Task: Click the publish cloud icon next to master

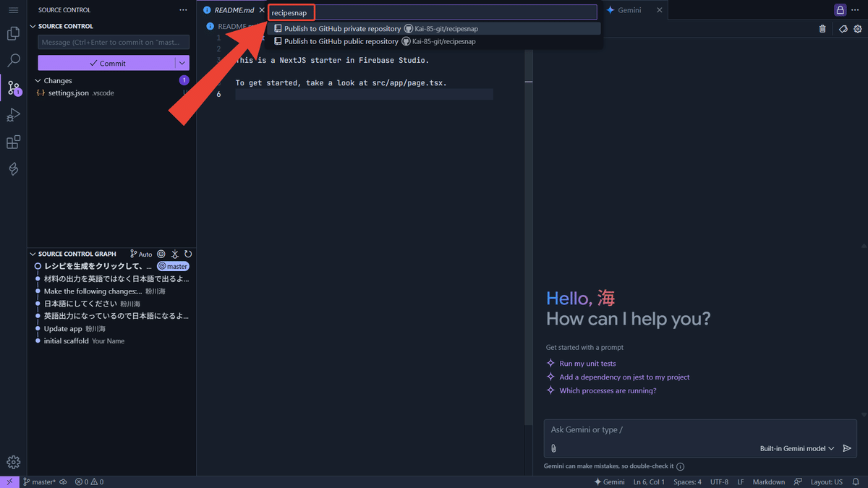Action: click(x=63, y=481)
